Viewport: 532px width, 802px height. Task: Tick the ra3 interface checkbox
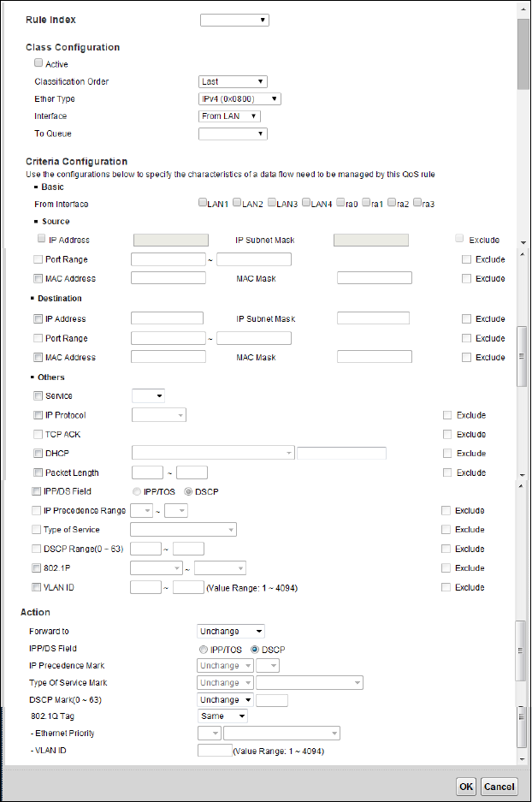(x=417, y=202)
